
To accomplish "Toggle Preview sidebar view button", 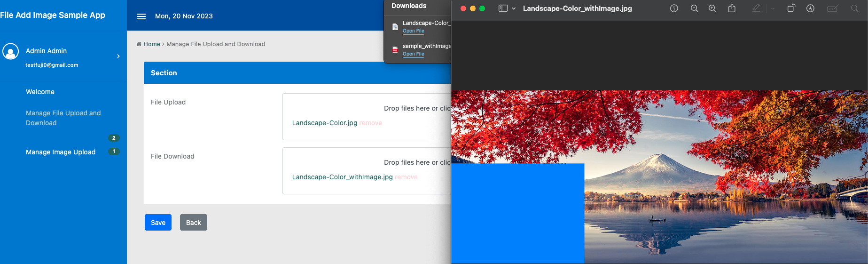I will pyautogui.click(x=503, y=8).
